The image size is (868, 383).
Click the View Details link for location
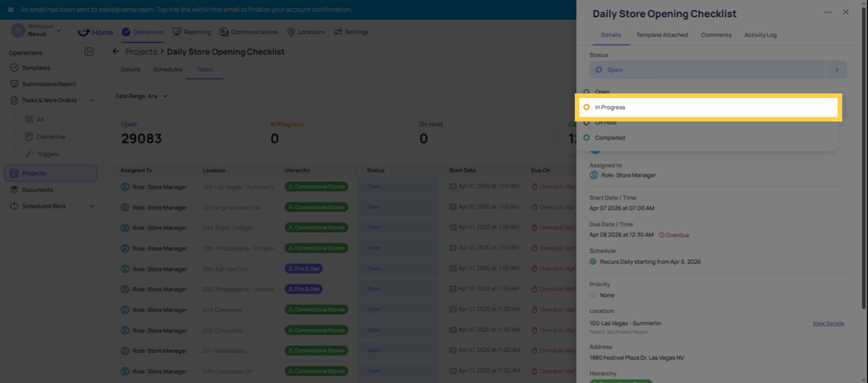point(828,323)
